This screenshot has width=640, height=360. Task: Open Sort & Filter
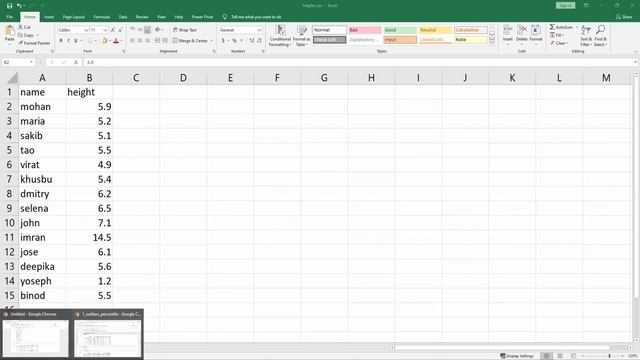point(586,36)
